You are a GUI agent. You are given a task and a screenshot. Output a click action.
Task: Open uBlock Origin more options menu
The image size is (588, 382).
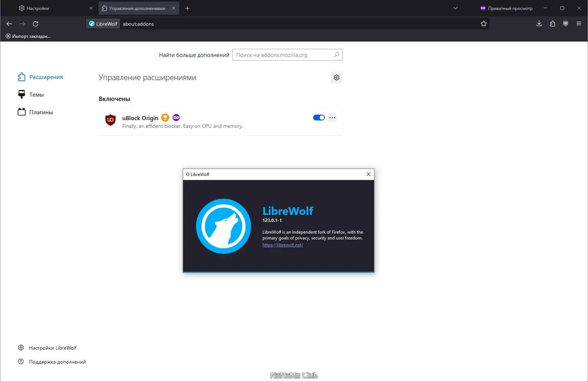(x=332, y=118)
